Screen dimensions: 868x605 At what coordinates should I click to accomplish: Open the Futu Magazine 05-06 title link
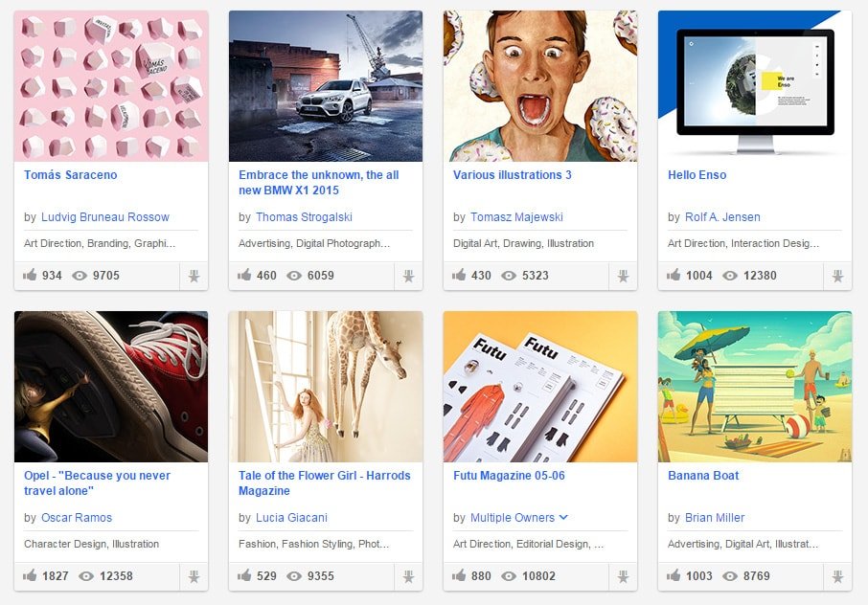(x=509, y=476)
